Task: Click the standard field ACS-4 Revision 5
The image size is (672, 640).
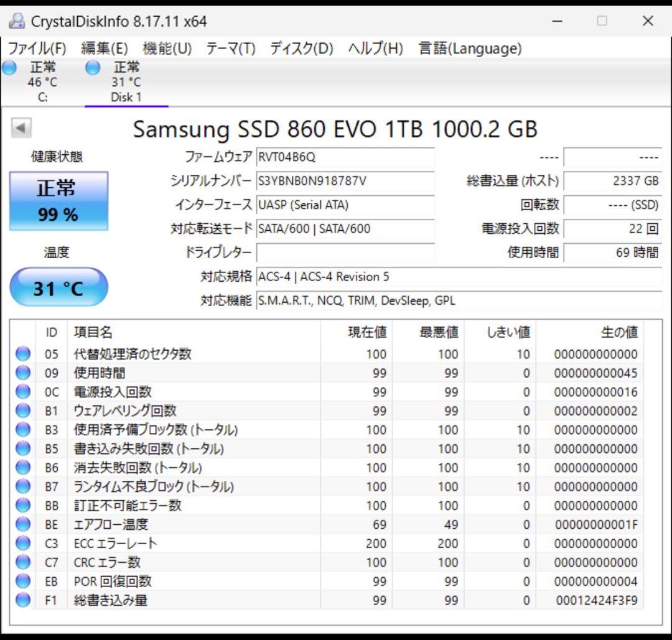Action: (x=459, y=277)
